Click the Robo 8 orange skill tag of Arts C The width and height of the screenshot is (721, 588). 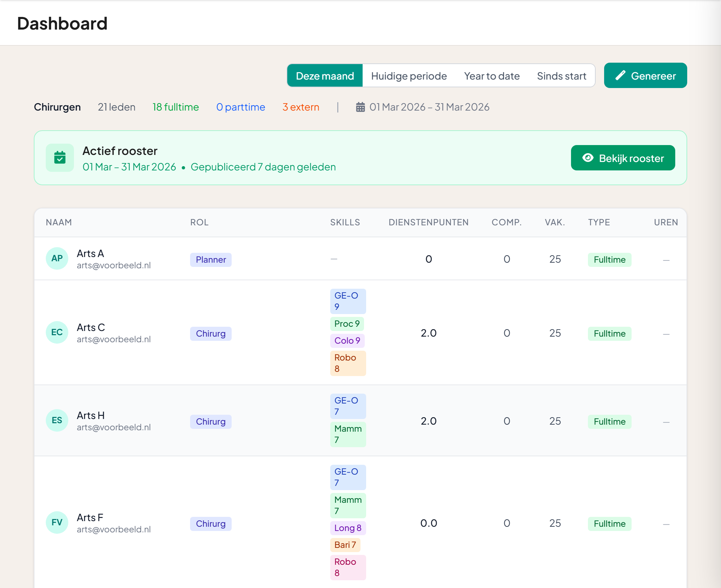point(347,363)
